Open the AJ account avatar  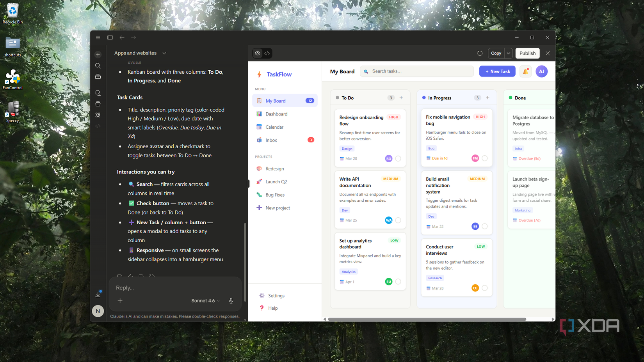(542, 71)
